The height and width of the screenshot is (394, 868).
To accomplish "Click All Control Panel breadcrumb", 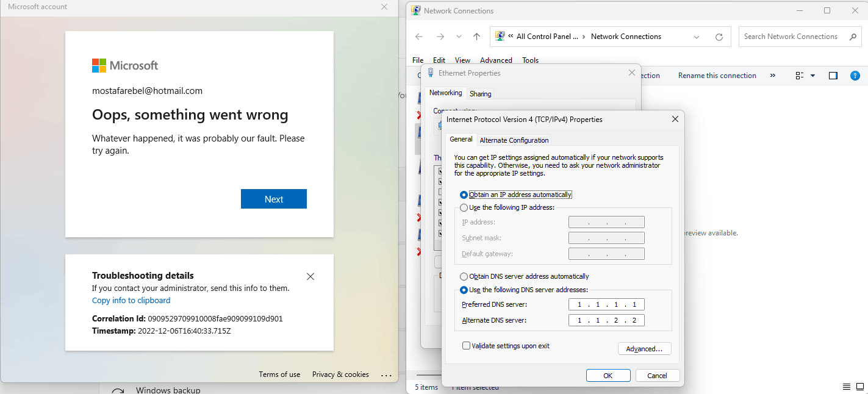I will click(x=547, y=37).
